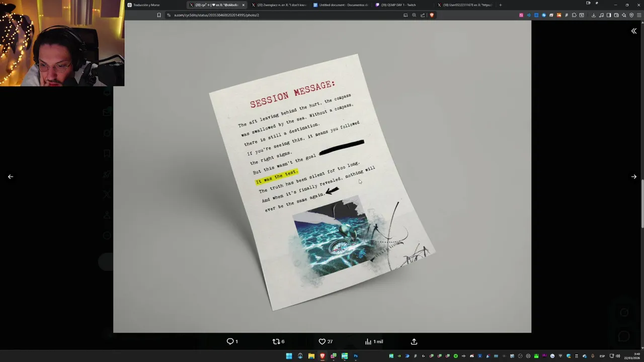Open the Brave VPN shield icon
Viewport: 644px width, 362px height.
pyautogui.click(x=631, y=15)
